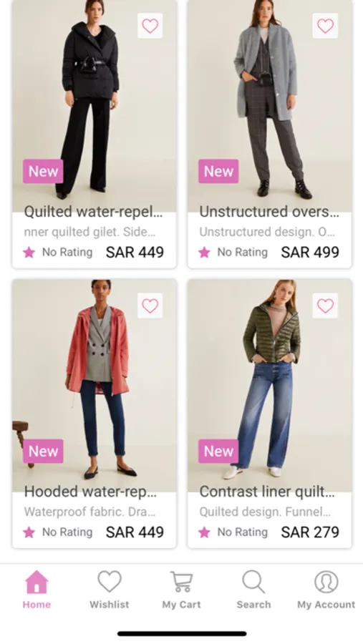The image size is (363, 644).
Task: Open the Home tab
Action: (x=37, y=590)
